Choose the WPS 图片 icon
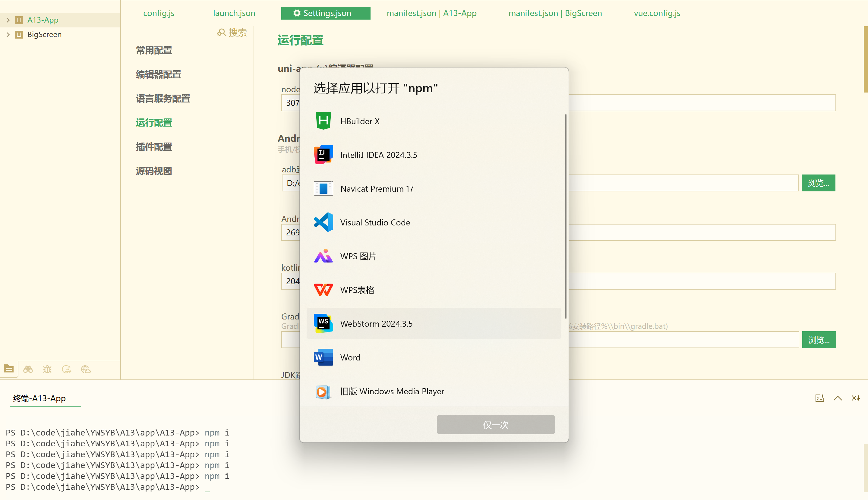The image size is (868, 500). [323, 256]
